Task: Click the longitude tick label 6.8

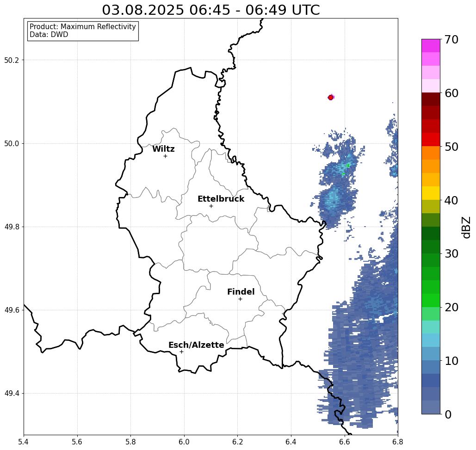Action: tap(398, 442)
